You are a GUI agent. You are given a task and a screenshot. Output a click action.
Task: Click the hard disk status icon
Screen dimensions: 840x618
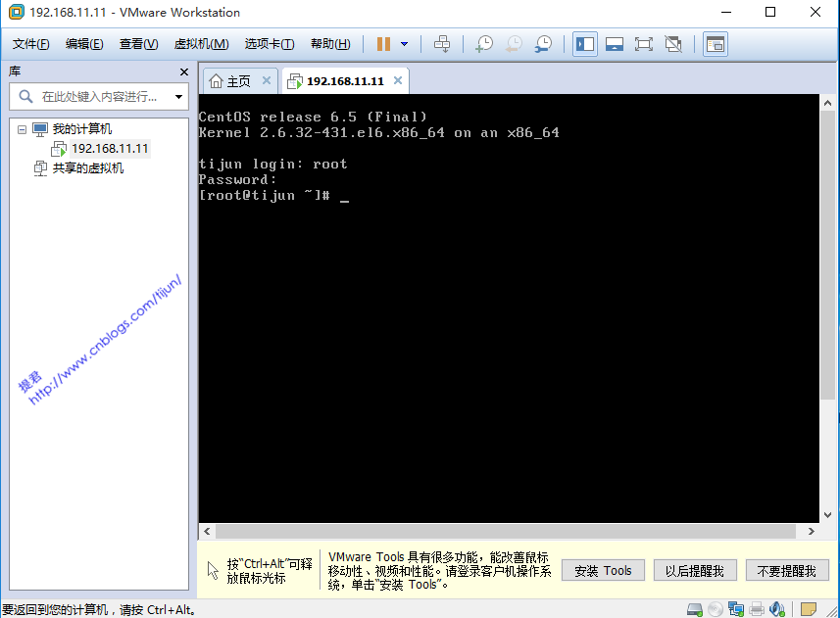click(695, 609)
